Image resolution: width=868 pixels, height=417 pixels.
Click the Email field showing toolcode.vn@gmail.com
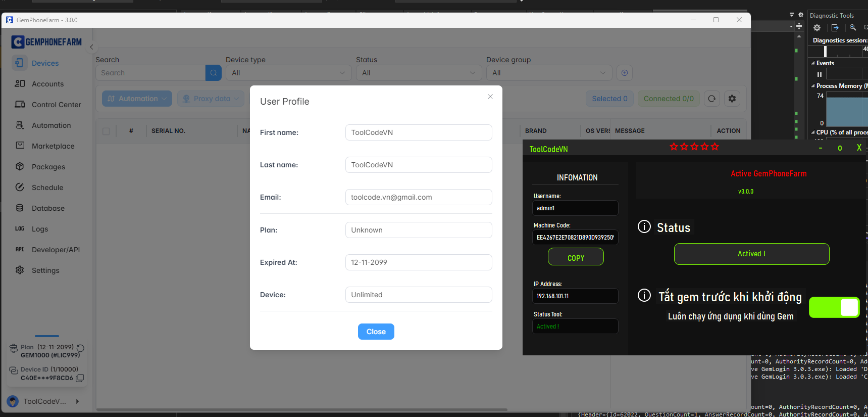[419, 197]
